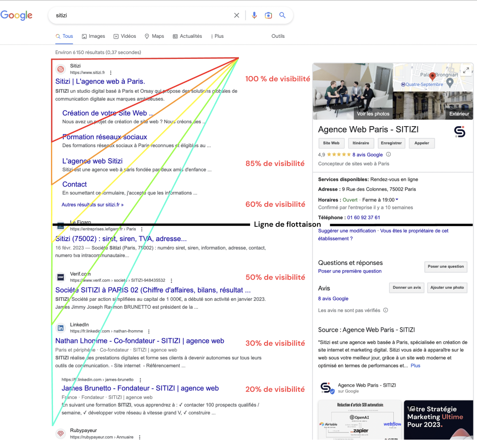Click into the search field containing 'sitizi'
This screenshot has height=448, width=477.
coord(143,15)
